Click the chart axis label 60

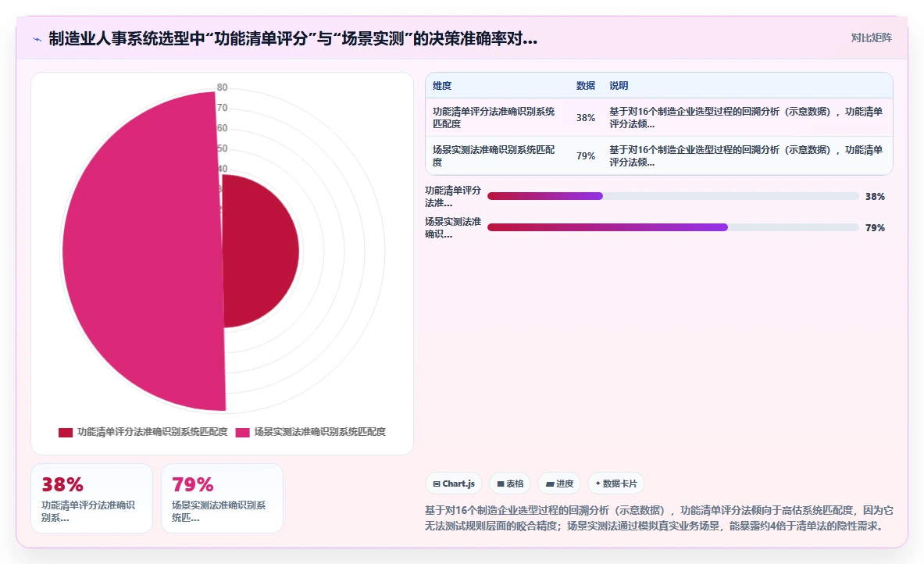click(222, 128)
